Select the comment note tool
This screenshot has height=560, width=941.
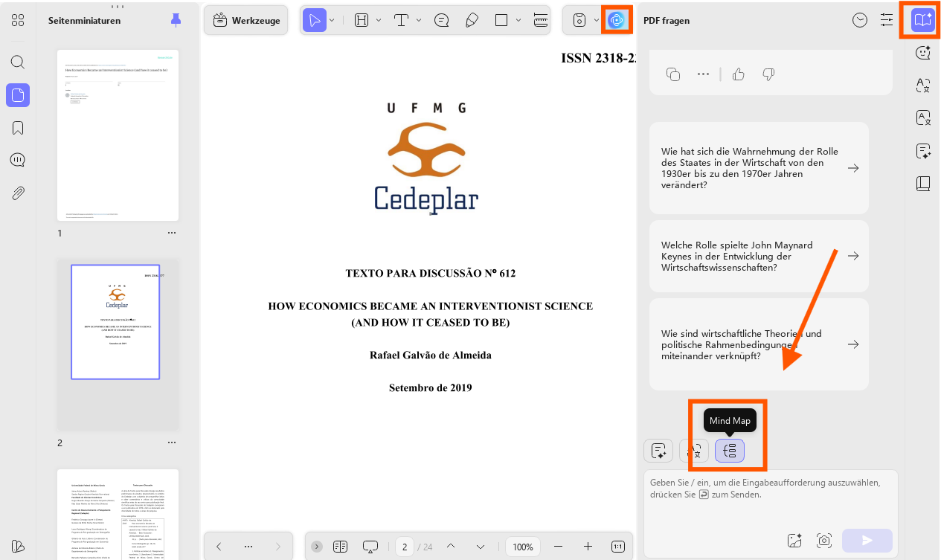[x=442, y=20]
